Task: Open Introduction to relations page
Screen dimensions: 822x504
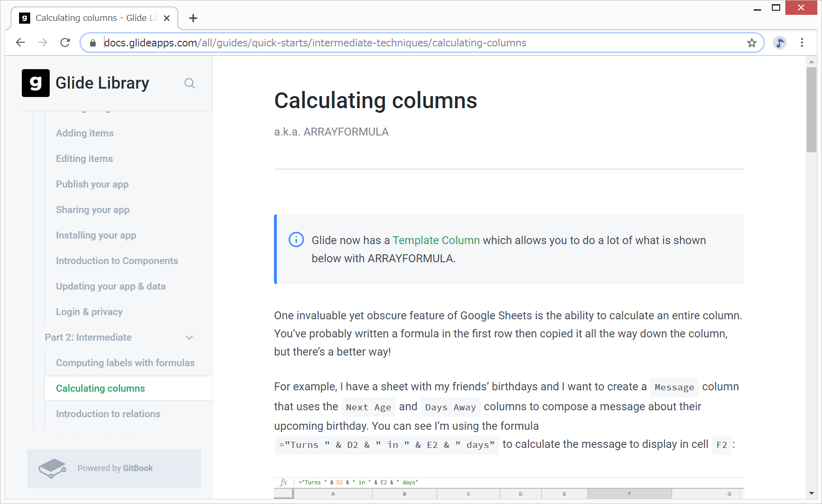Action: click(108, 414)
